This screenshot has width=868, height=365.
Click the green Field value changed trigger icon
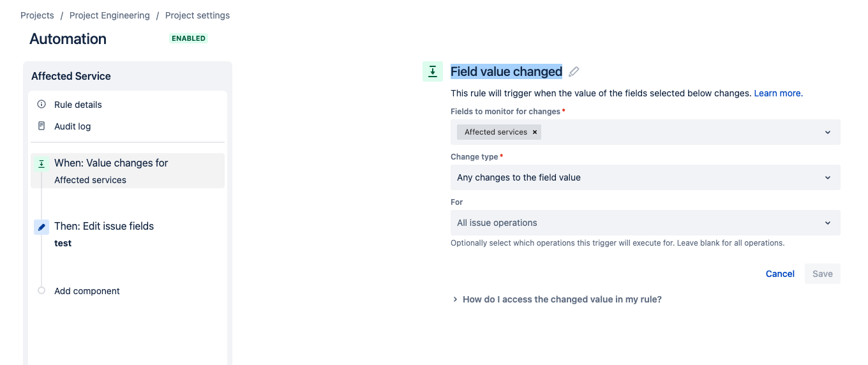[433, 71]
